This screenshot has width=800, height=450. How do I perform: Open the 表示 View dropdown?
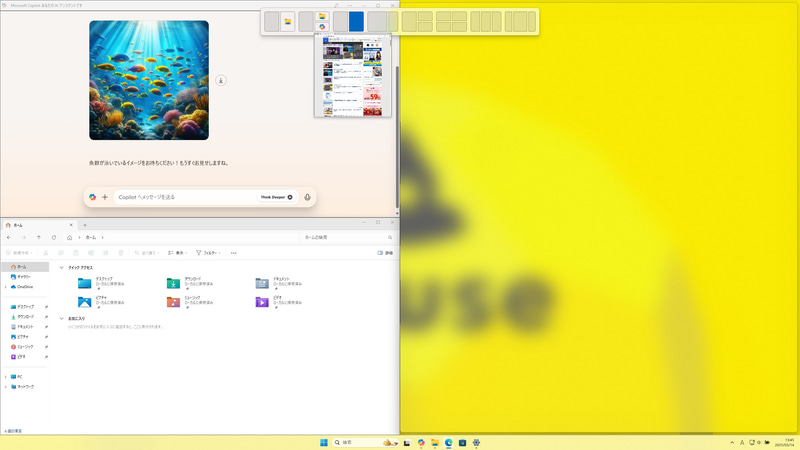[x=178, y=253]
